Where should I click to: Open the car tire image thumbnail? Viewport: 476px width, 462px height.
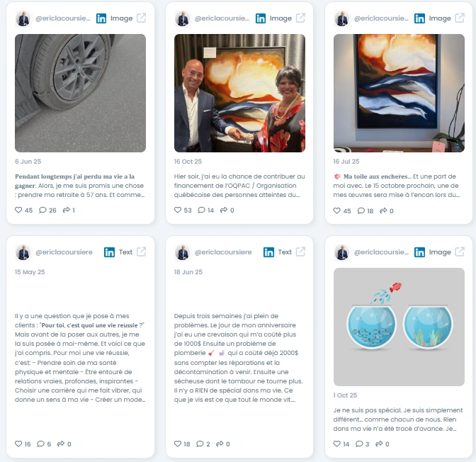click(81, 93)
